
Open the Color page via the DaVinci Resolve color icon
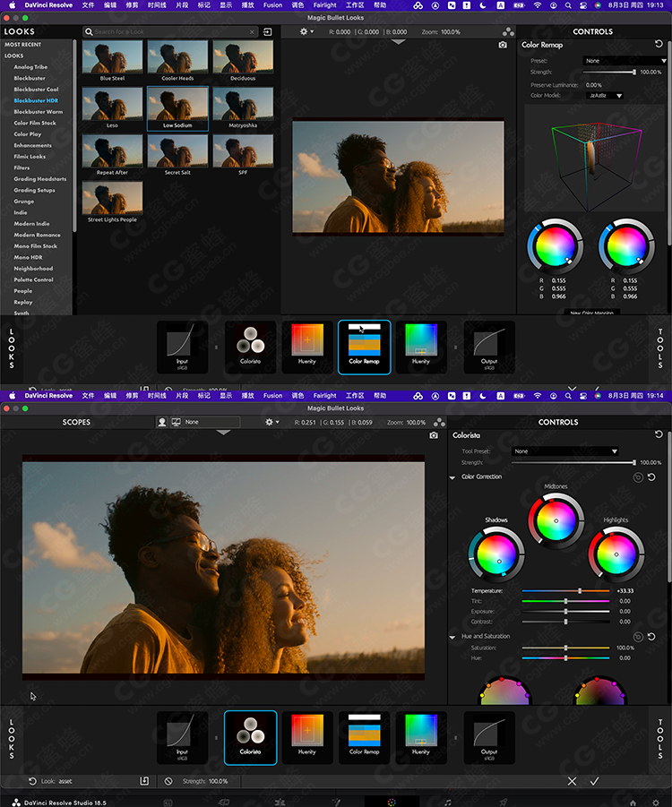(x=392, y=803)
